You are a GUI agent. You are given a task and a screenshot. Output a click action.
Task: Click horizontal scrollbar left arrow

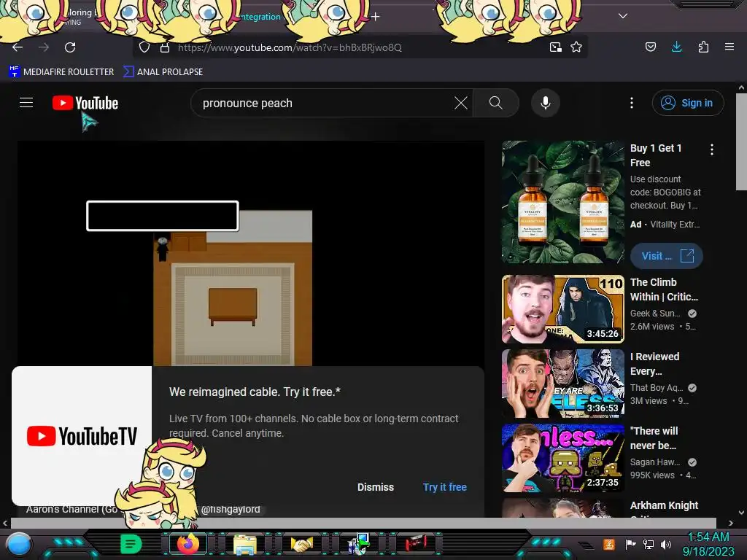5,523
